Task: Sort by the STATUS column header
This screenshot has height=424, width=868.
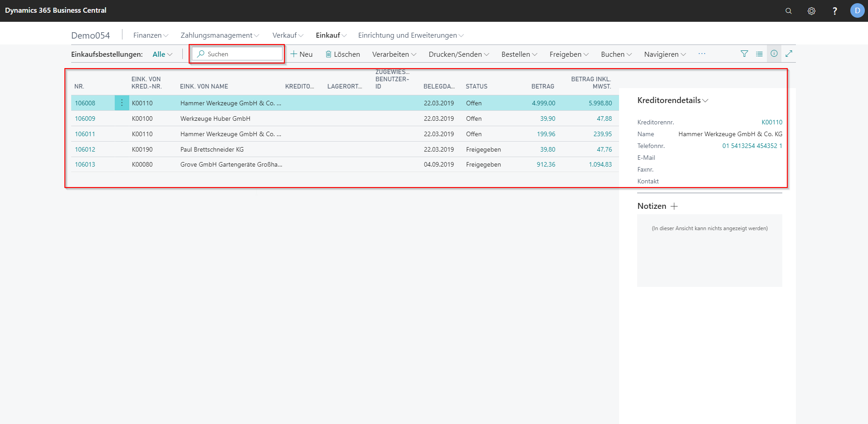Action: [477, 86]
